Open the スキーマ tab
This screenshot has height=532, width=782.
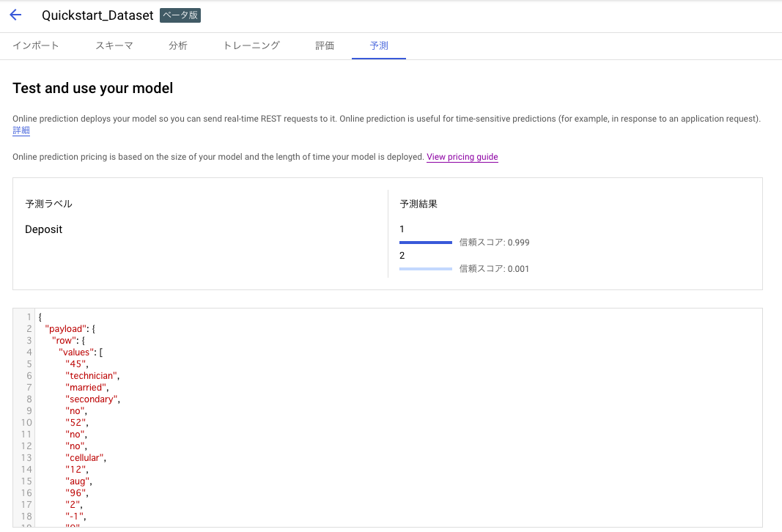tap(114, 45)
